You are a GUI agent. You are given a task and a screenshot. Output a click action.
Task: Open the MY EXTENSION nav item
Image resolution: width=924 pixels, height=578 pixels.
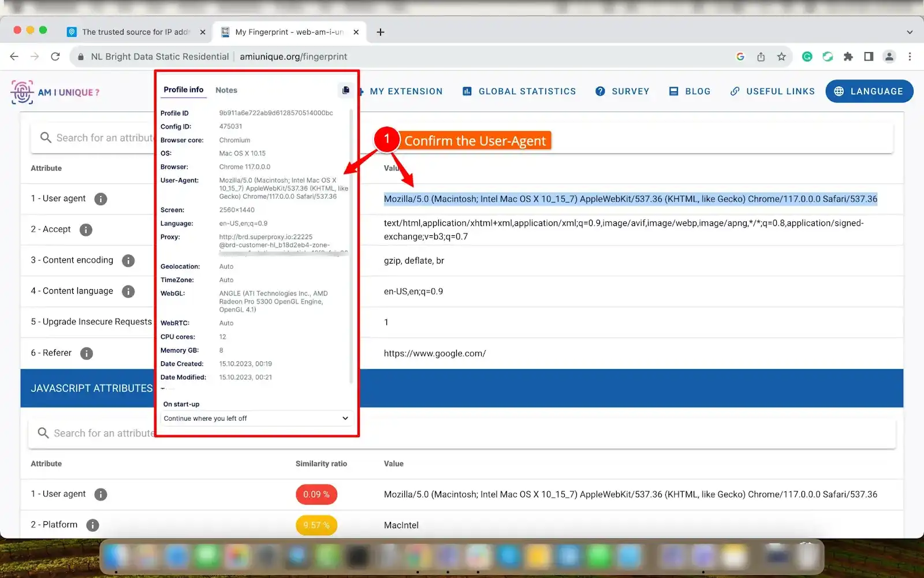401,91
